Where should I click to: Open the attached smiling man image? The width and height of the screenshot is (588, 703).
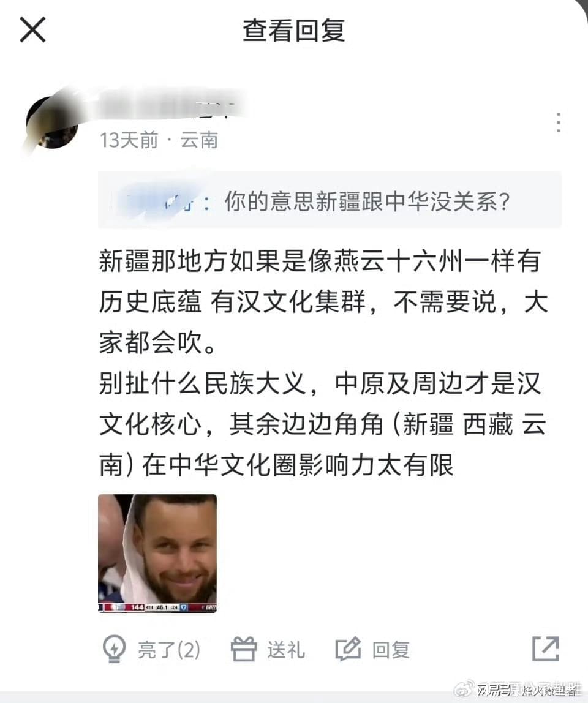157,554
